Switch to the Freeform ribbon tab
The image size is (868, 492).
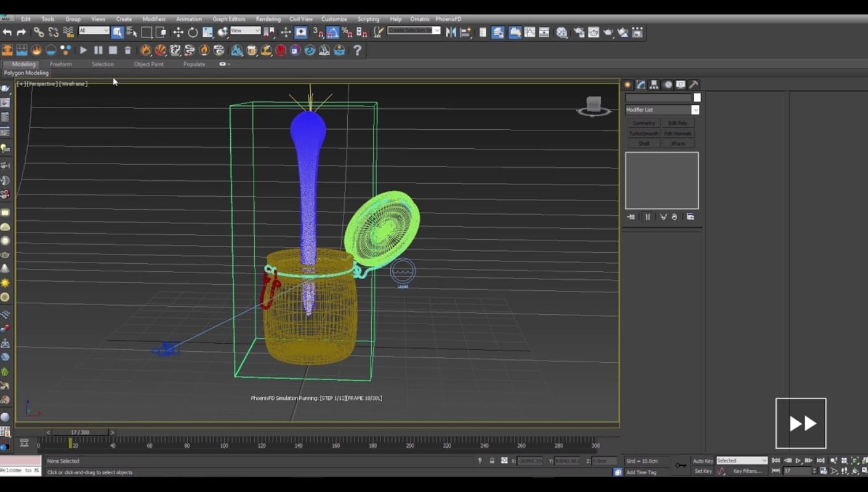coord(60,64)
